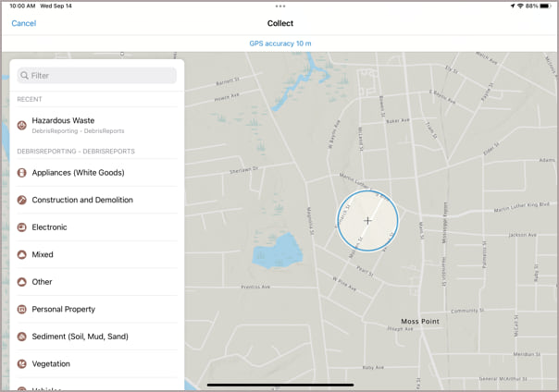Image resolution: width=559 pixels, height=392 pixels.
Task: Select Appliances (White Goods) label
Action: pos(78,173)
